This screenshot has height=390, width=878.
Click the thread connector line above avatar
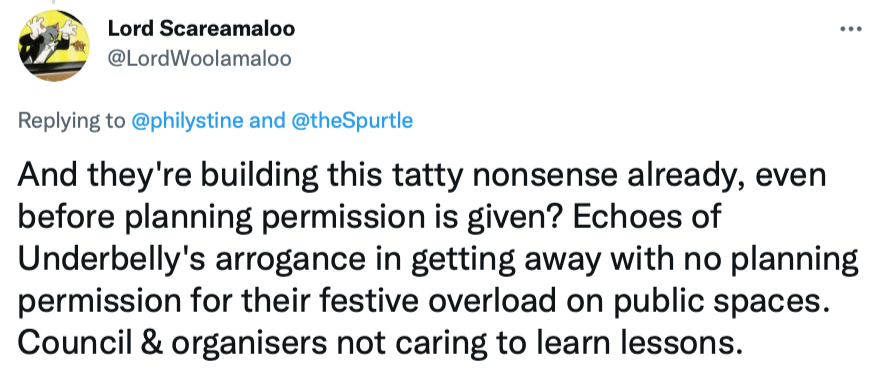55,3
